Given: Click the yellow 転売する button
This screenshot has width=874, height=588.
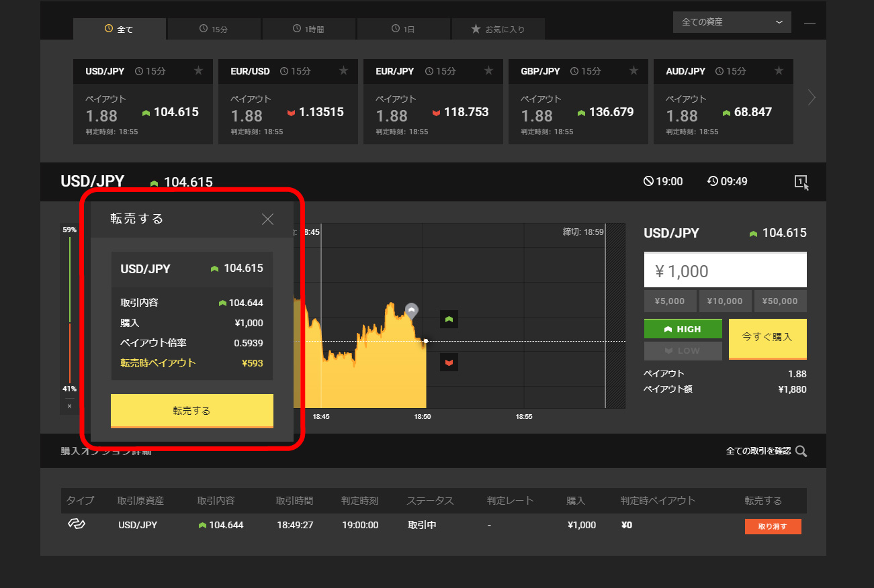Looking at the screenshot, I should pyautogui.click(x=192, y=411).
